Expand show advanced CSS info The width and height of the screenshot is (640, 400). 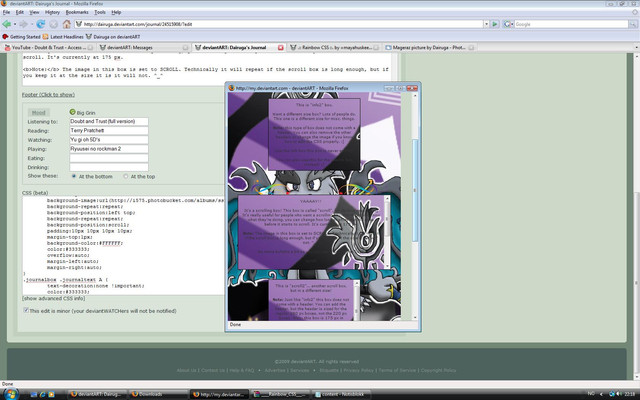coord(53,298)
